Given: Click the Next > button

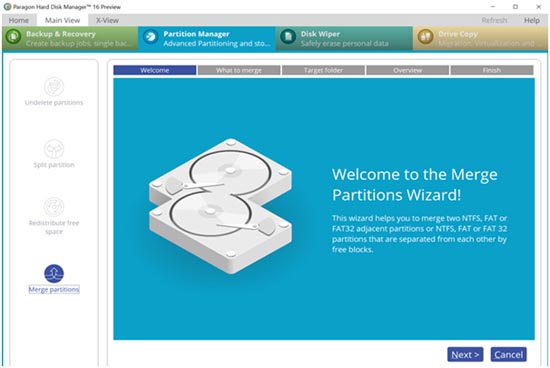Looking at the screenshot, I should click(x=465, y=355).
